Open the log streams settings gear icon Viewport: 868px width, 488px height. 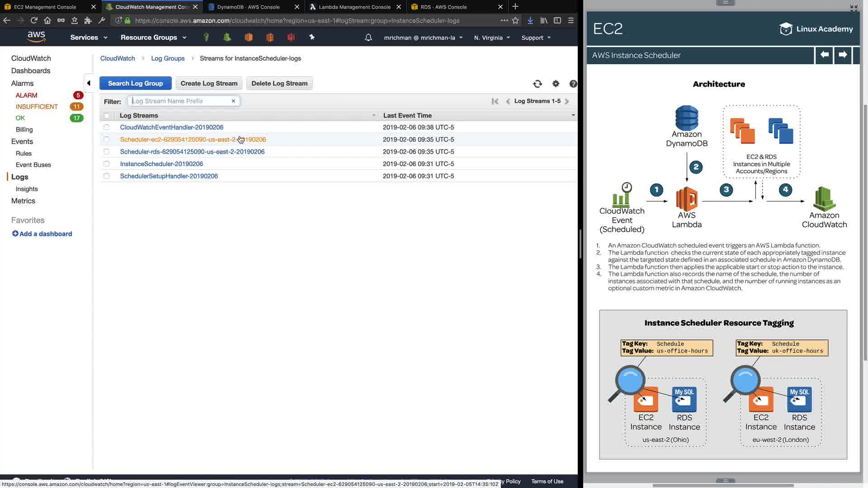556,84
